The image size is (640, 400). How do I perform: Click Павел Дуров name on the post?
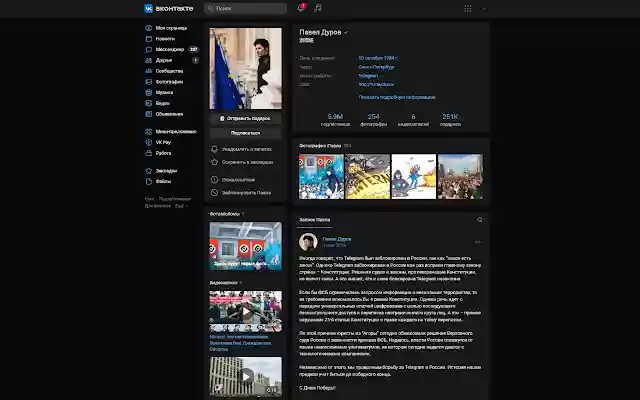[x=337, y=239]
